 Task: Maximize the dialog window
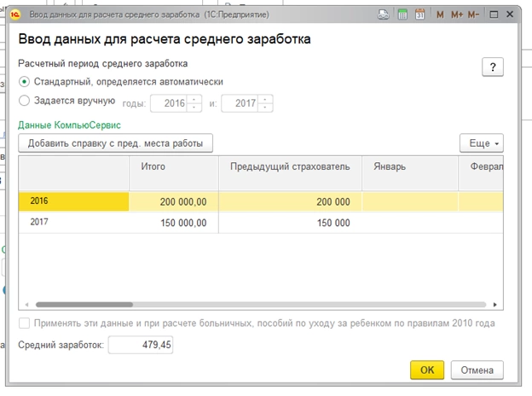pos(494,15)
